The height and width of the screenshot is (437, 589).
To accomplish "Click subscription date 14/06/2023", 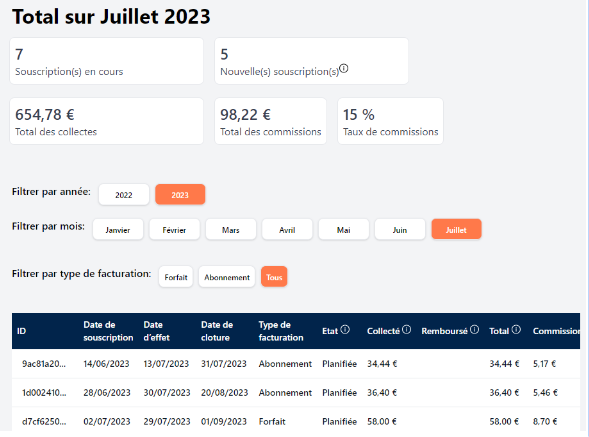I will tap(106, 364).
